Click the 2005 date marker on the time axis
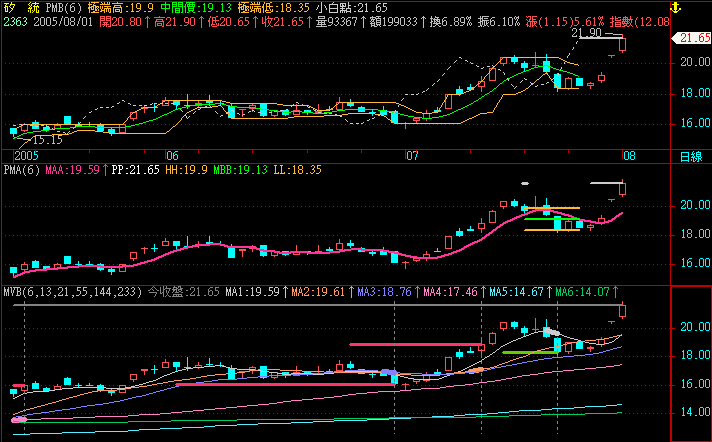The image size is (712, 442). [x=26, y=156]
